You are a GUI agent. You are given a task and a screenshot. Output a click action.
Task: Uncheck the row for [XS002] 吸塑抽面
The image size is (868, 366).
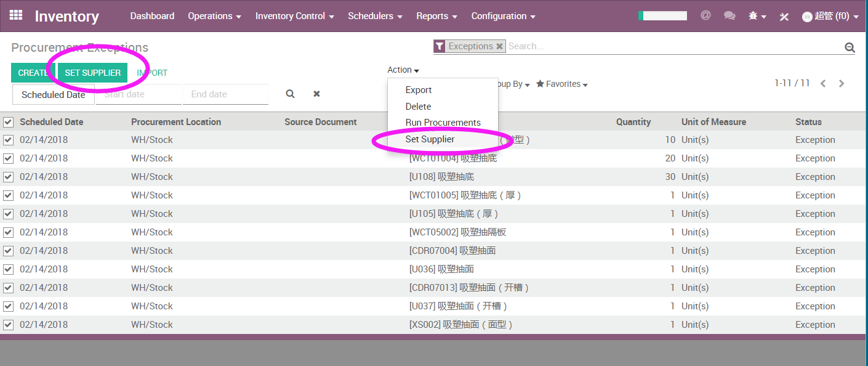coord(9,325)
